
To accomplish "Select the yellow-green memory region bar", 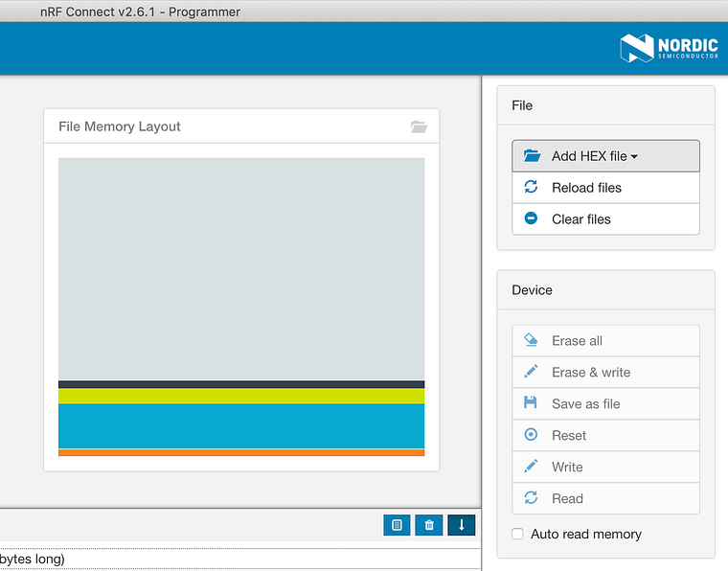I will tap(241, 396).
